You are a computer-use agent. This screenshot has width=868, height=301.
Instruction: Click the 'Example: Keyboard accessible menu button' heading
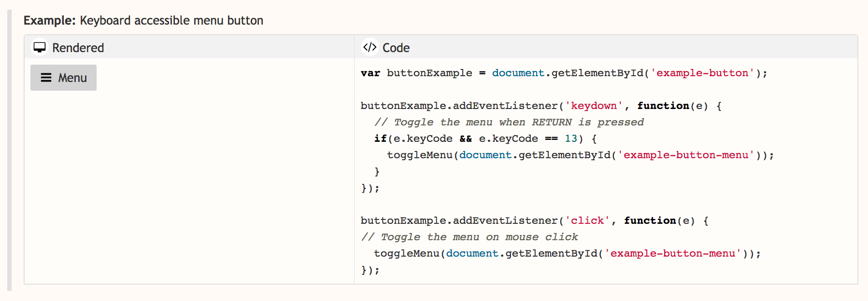(x=143, y=20)
